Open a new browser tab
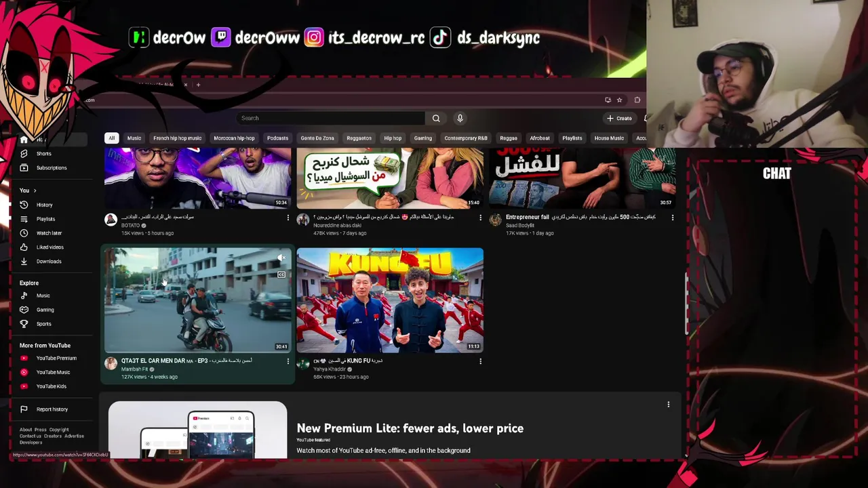This screenshot has height=488, width=868. pyautogui.click(x=198, y=85)
